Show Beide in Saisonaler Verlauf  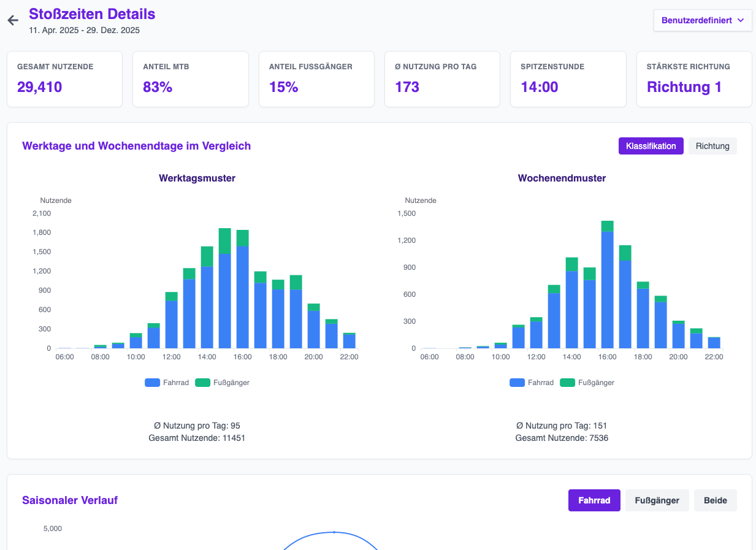pos(715,500)
